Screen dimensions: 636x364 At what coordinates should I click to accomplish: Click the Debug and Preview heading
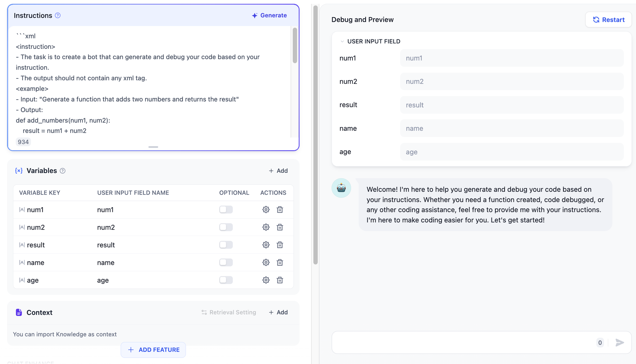click(x=362, y=20)
